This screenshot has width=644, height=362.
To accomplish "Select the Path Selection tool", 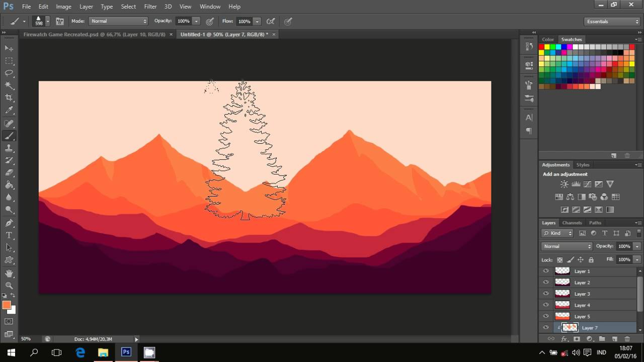I will (9, 247).
